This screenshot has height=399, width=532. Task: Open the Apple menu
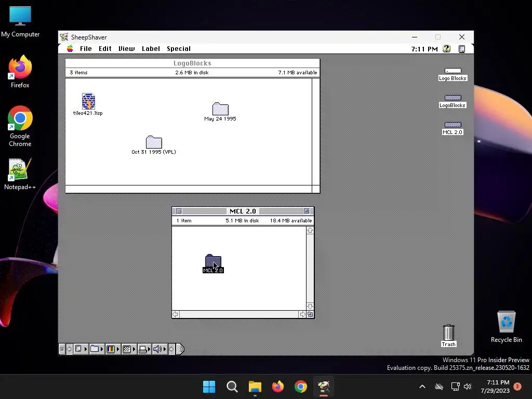point(70,48)
